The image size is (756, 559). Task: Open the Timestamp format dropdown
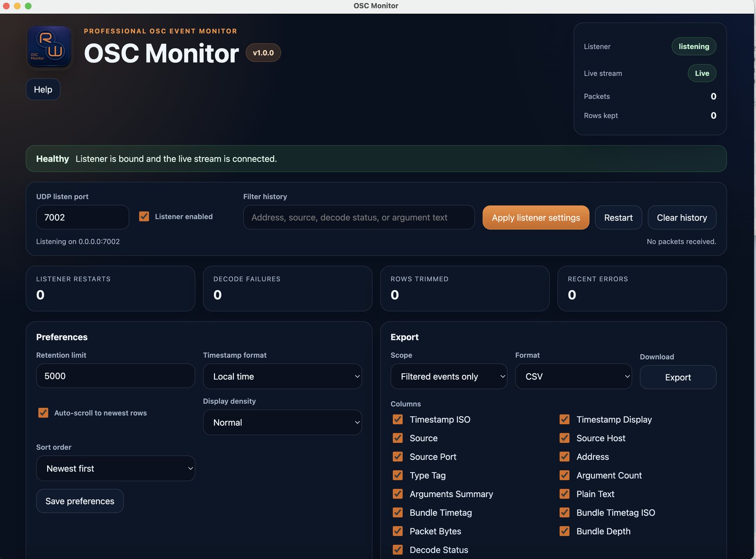coord(283,377)
